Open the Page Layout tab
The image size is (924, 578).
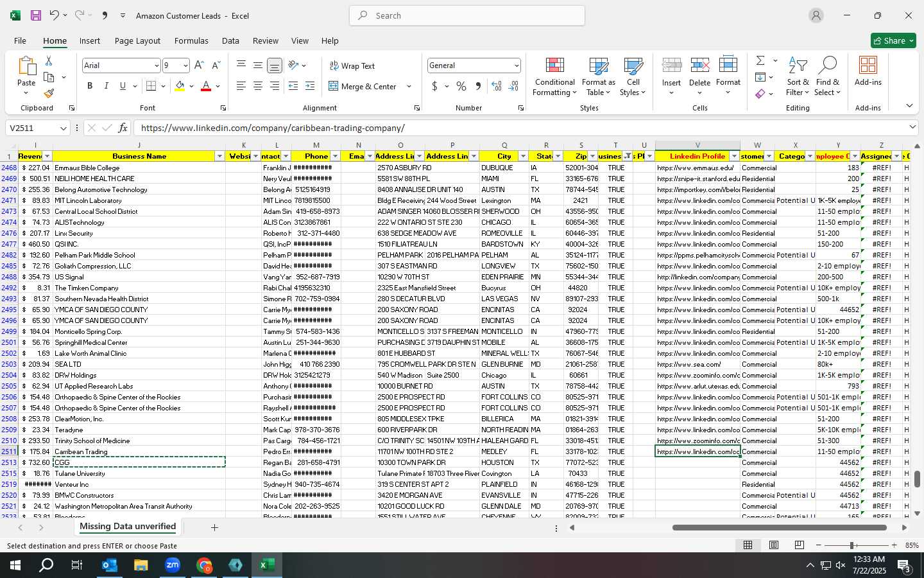[137, 40]
